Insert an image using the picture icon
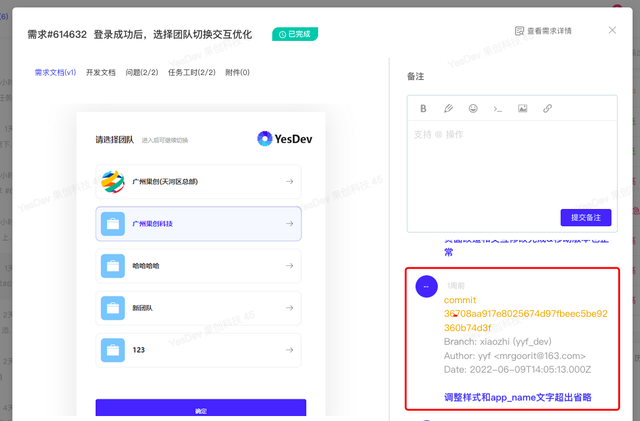This screenshot has width=640, height=421. click(522, 109)
